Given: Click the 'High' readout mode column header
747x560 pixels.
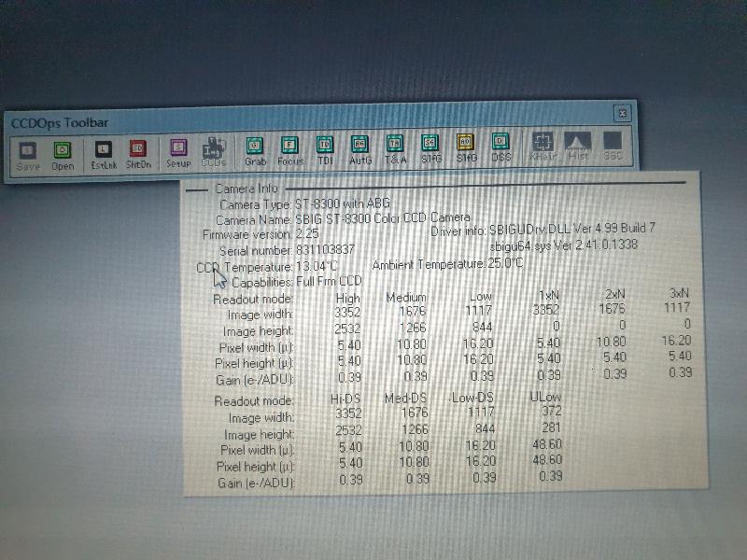Looking at the screenshot, I should click(347, 298).
